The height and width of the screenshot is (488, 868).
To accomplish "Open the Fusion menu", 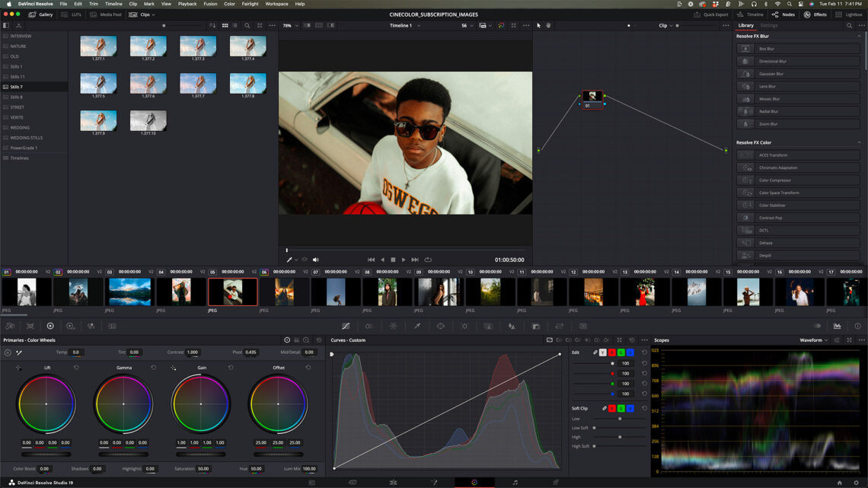I will coord(210,4).
